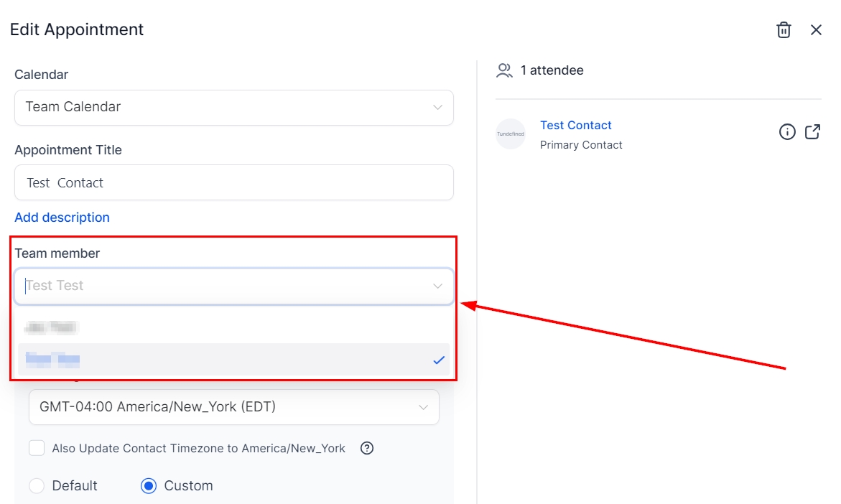Expand the Team Calendar dropdown

[x=437, y=107]
